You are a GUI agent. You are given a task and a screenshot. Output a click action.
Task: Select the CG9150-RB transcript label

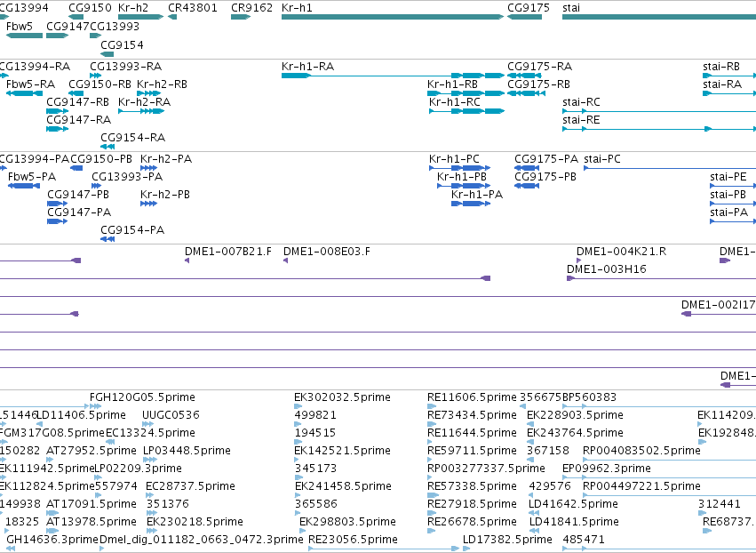click(99, 84)
